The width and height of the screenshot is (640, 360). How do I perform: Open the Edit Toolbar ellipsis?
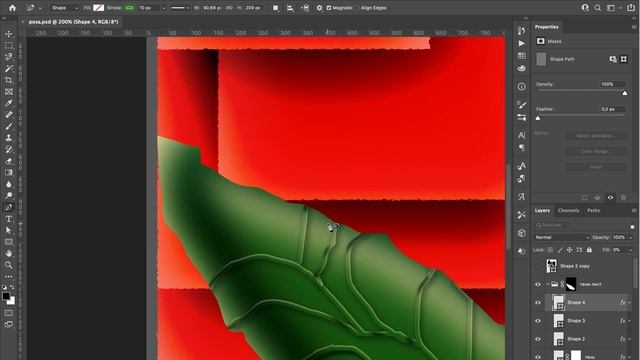coord(9,276)
